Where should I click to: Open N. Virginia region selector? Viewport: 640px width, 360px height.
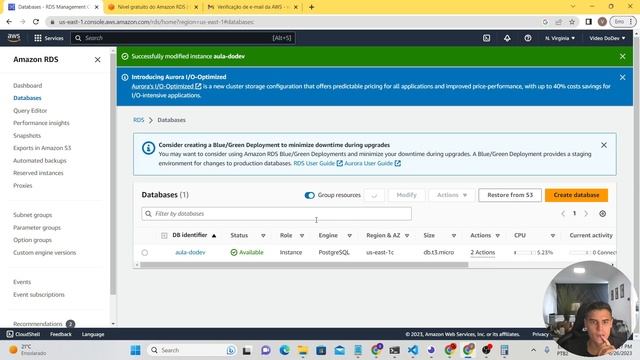[560, 38]
